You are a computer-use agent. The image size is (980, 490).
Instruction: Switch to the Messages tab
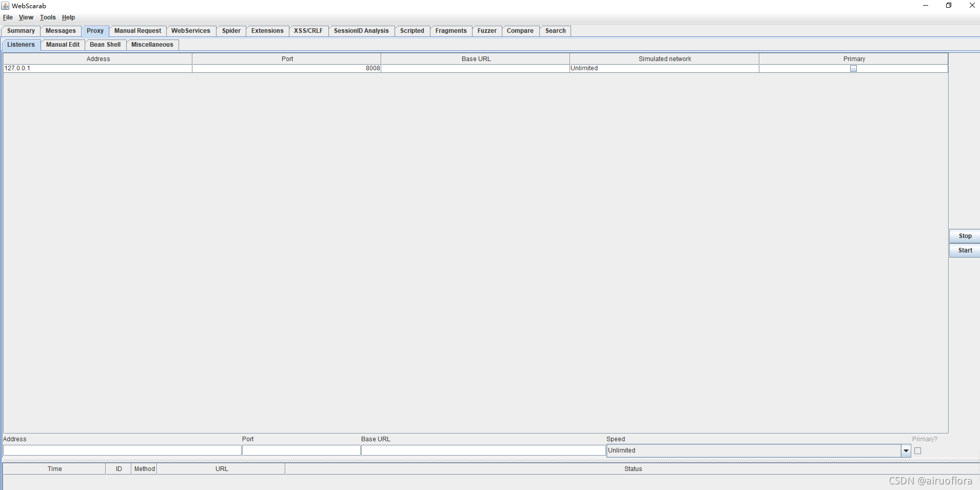click(x=61, y=31)
